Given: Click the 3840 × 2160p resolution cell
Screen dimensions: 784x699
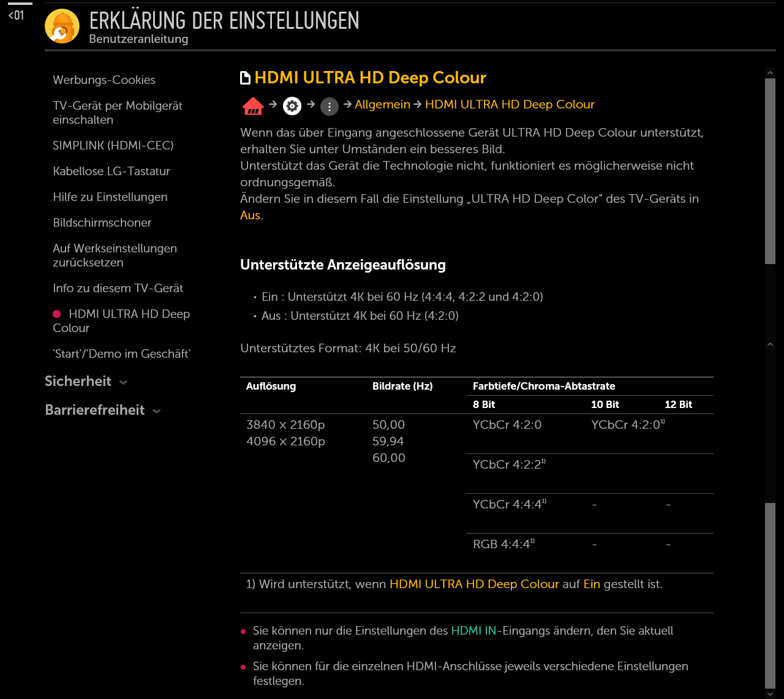Looking at the screenshot, I should click(x=285, y=425).
